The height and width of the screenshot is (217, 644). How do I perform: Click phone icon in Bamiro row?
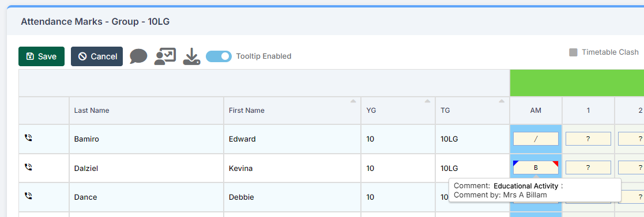(28, 138)
